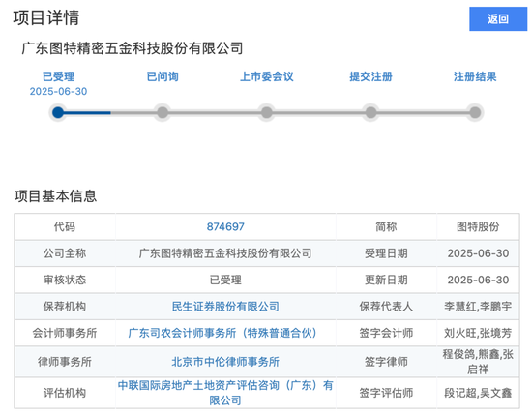The image size is (532, 414).
Task: Select the 已受理 stage label
Action: (58, 76)
